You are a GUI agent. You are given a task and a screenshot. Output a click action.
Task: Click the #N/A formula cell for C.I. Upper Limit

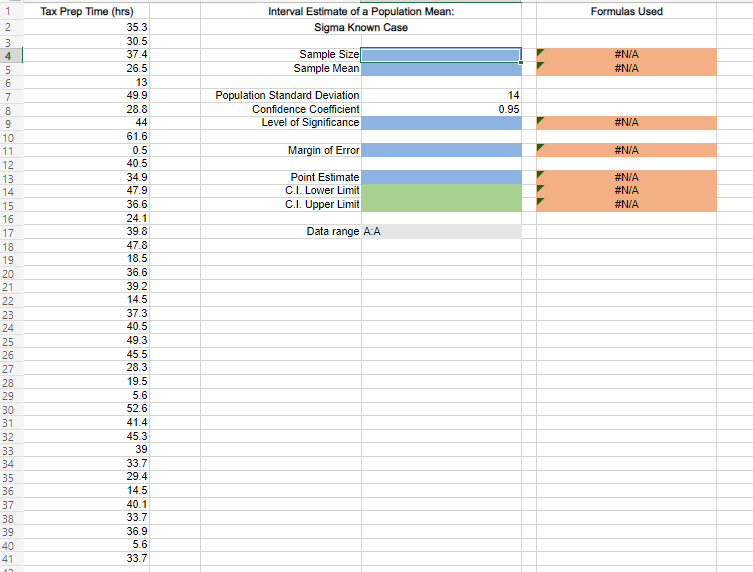pyautogui.click(x=626, y=205)
